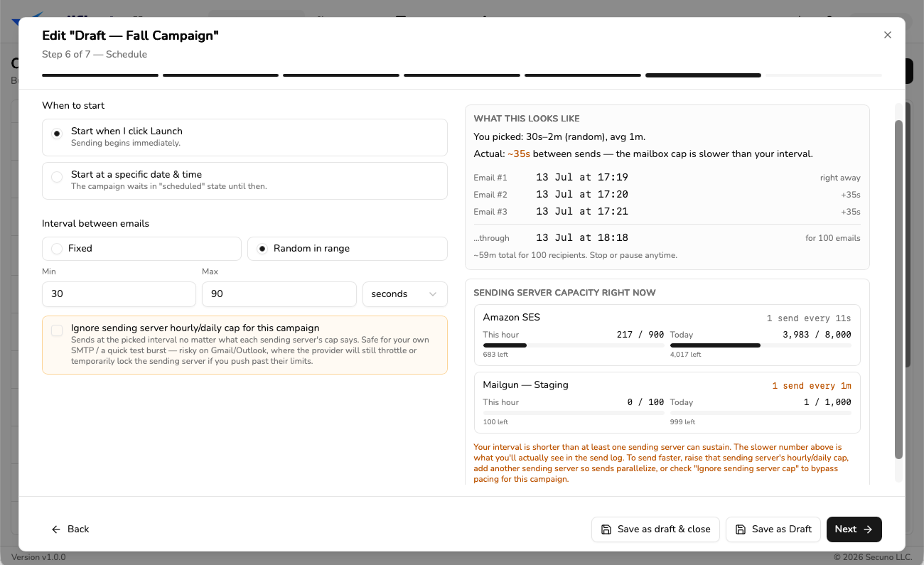This screenshot has width=924, height=565.
Task: Close the Edit campaign dialog
Action: pyautogui.click(x=887, y=35)
